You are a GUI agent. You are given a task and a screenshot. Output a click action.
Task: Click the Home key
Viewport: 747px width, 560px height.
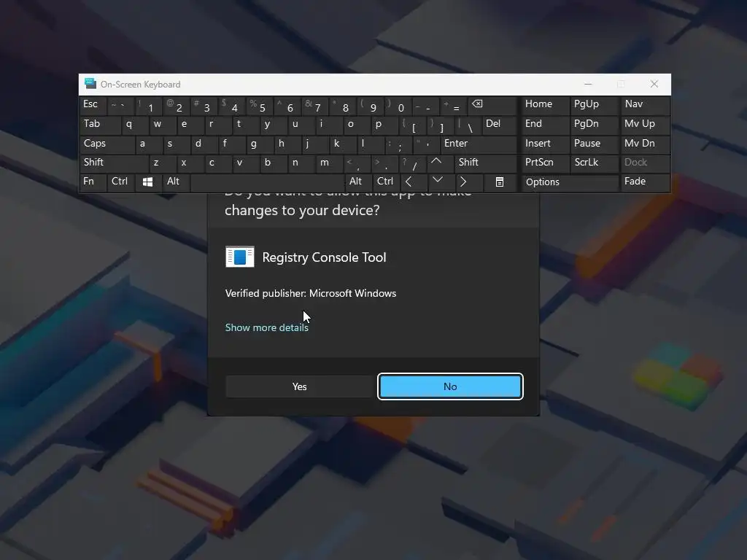545,106
